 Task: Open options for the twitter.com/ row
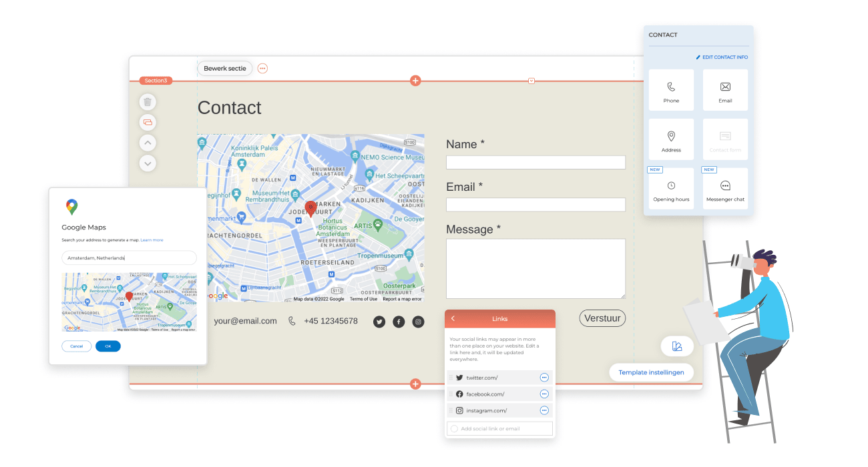544,378
